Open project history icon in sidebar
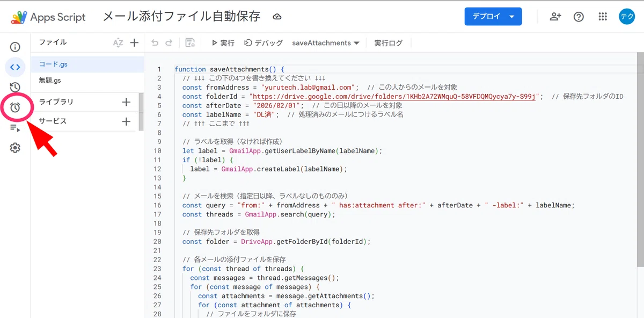644x318 pixels. 15,87
